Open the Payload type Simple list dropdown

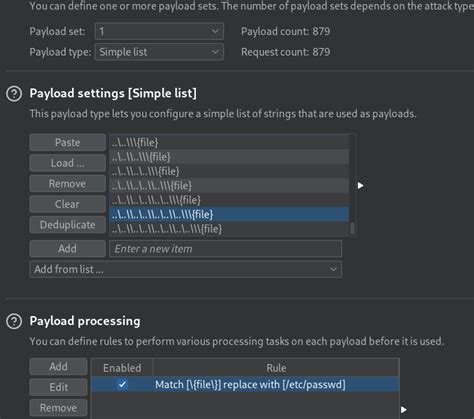coord(159,52)
